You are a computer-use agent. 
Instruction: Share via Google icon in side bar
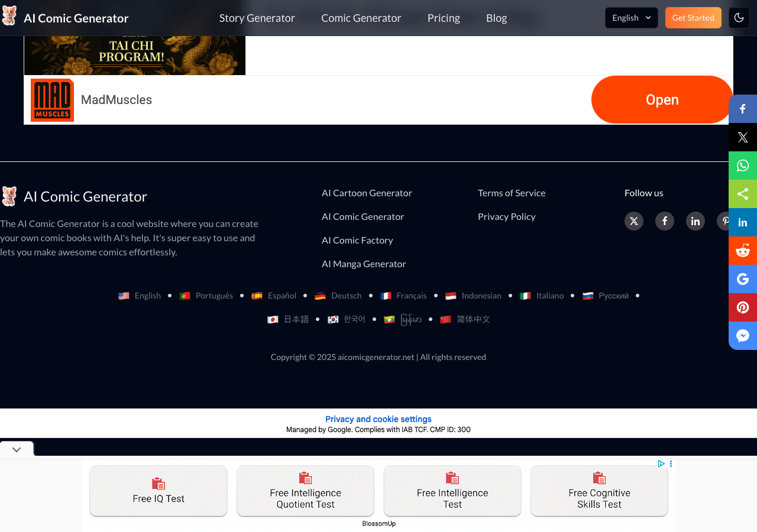pos(743,279)
